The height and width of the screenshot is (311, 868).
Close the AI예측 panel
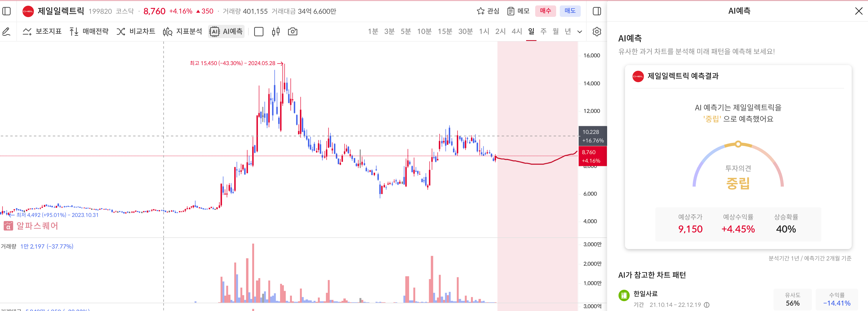pyautogui.click(x=859, y=11)
